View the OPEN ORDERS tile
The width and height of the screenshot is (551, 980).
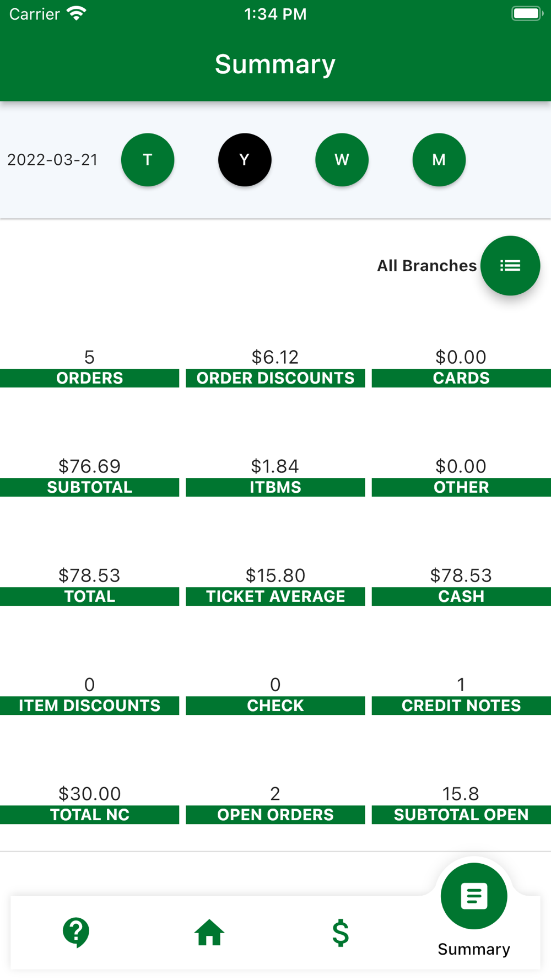coord(275,804)
